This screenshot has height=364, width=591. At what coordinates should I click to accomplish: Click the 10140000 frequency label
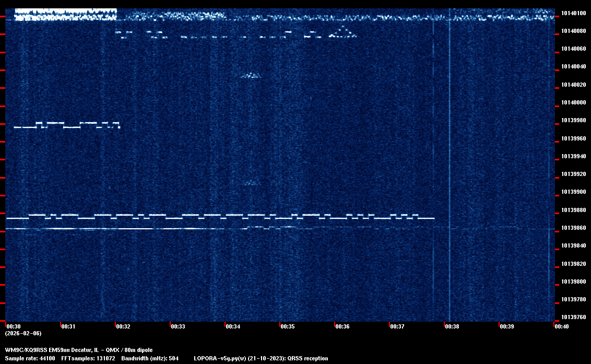pyautogui.click(x=573, y=102)
